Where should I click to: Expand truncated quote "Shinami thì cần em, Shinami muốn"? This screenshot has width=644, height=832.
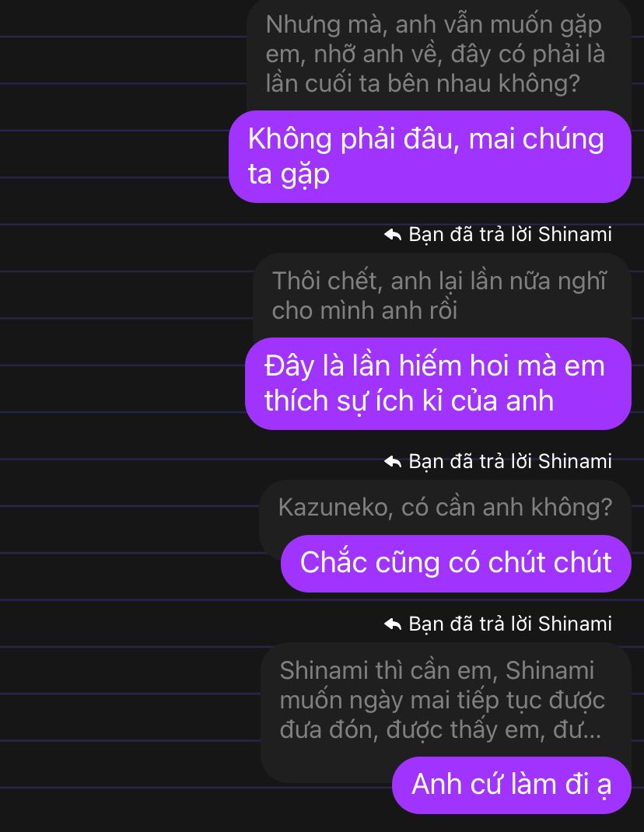pos(445,701)
